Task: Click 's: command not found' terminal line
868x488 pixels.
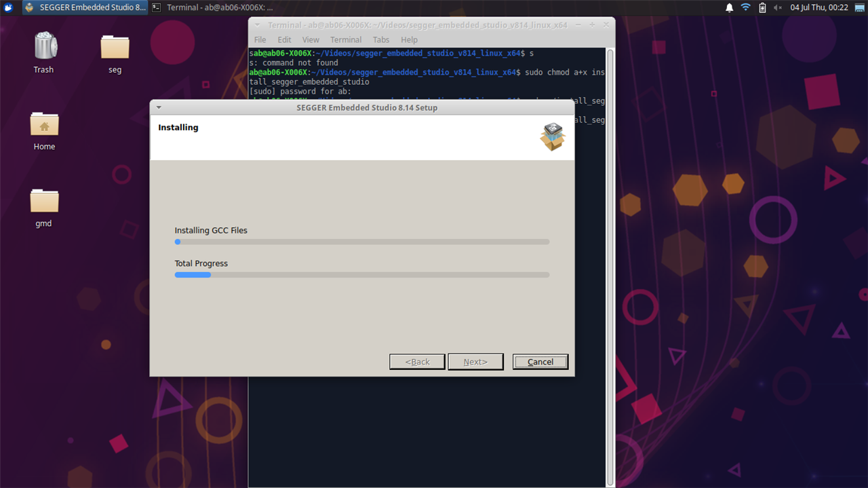Action: click(x=294, y=62)
